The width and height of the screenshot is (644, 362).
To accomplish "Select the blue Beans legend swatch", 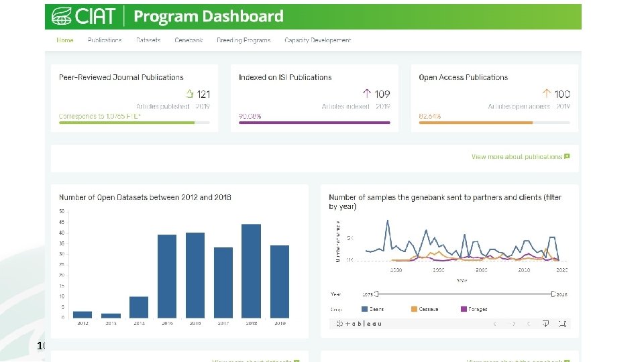I will [364, 309].
